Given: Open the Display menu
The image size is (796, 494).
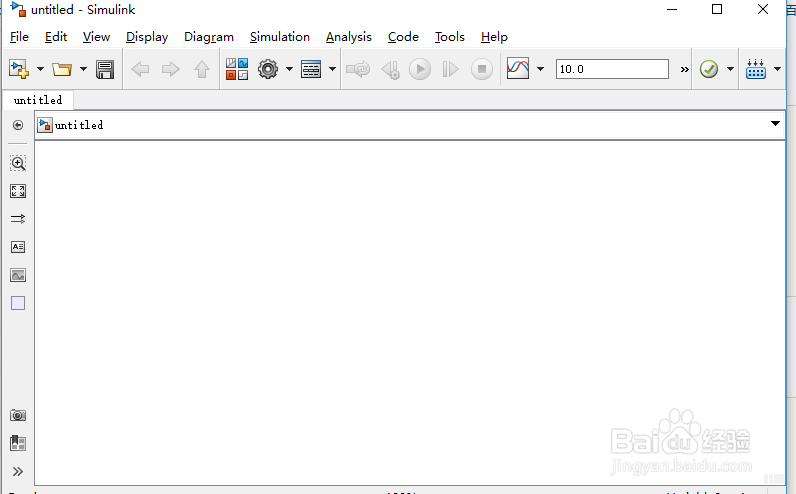Looking at the screenshot, I should click(147, 37).
